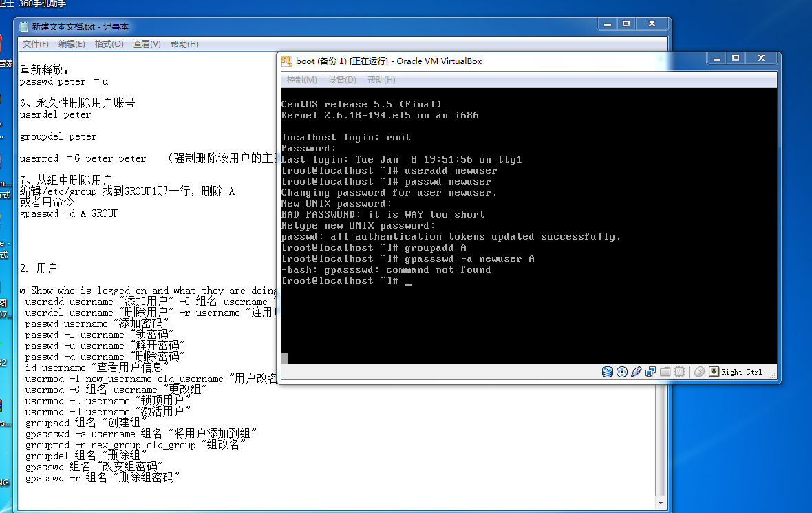Maximize the VirtualBox window
The image size is (812, 513).
[x=736, y=59]
